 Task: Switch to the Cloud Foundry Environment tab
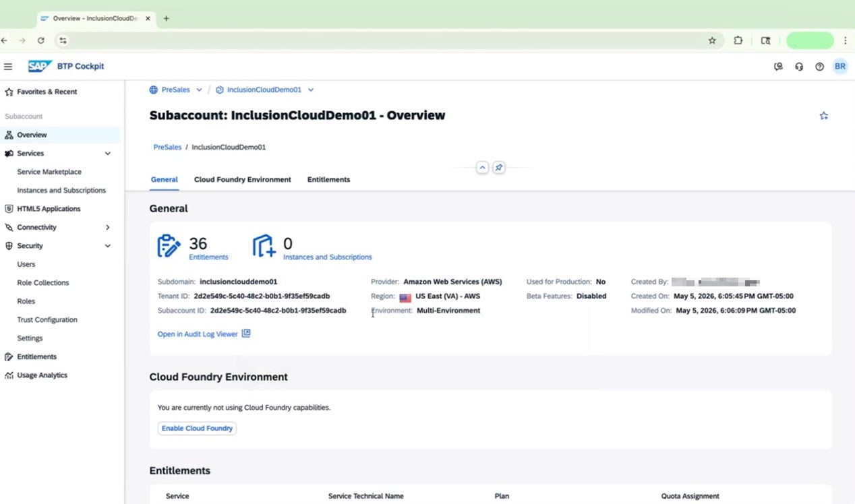(x=243, y=180)
